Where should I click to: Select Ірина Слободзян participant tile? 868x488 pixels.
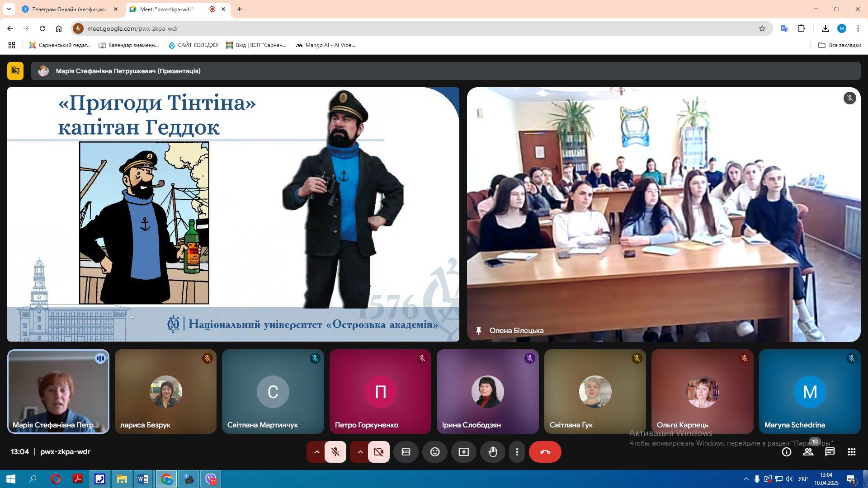coord(487,391)
